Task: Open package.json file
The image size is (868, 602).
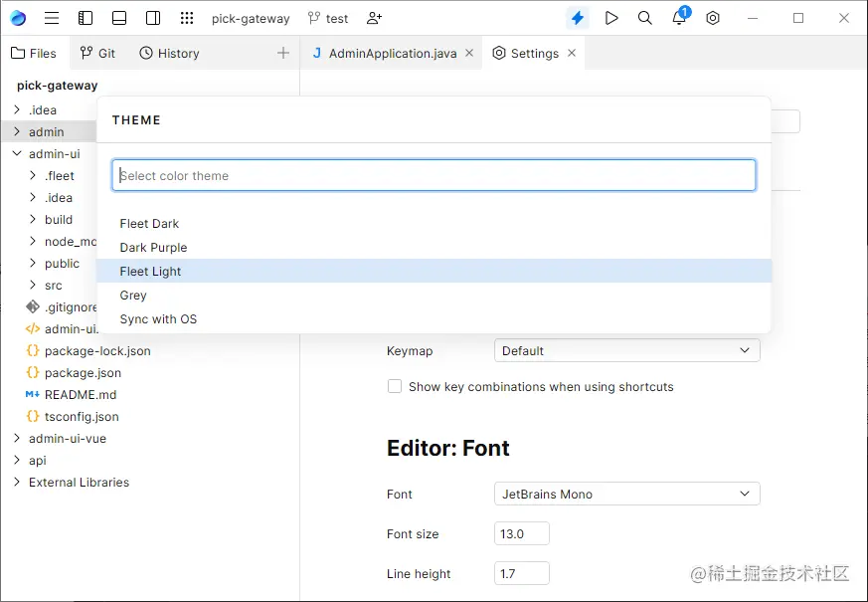Action: click(74, 373)
